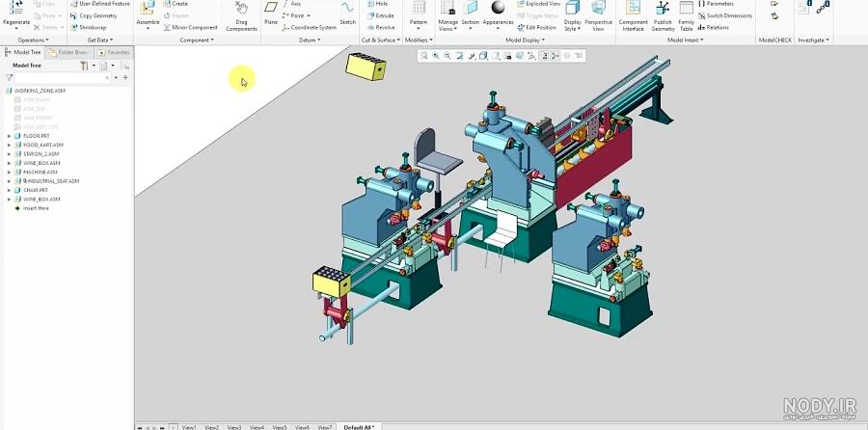
Task: Open the Cut & Surface dropdown
Action: 381,40
